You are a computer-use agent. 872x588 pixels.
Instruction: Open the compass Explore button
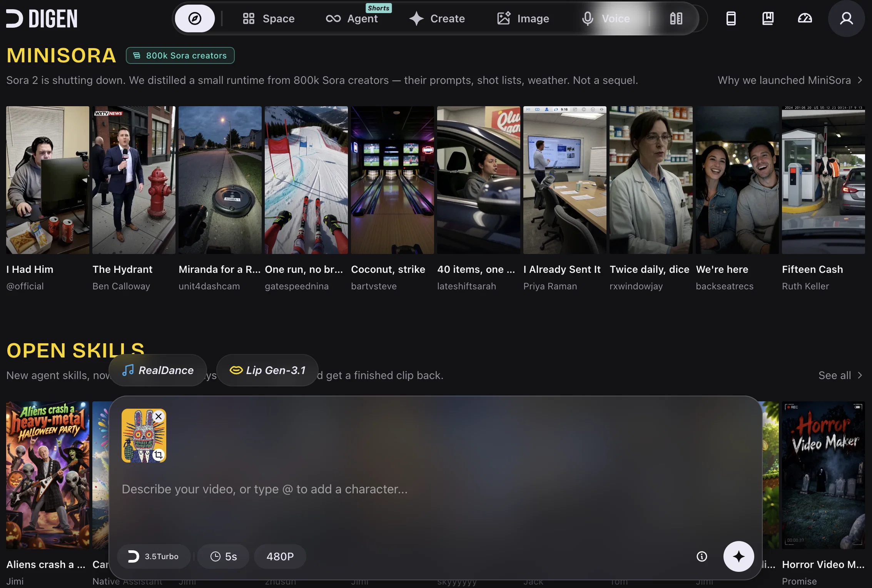195,18
